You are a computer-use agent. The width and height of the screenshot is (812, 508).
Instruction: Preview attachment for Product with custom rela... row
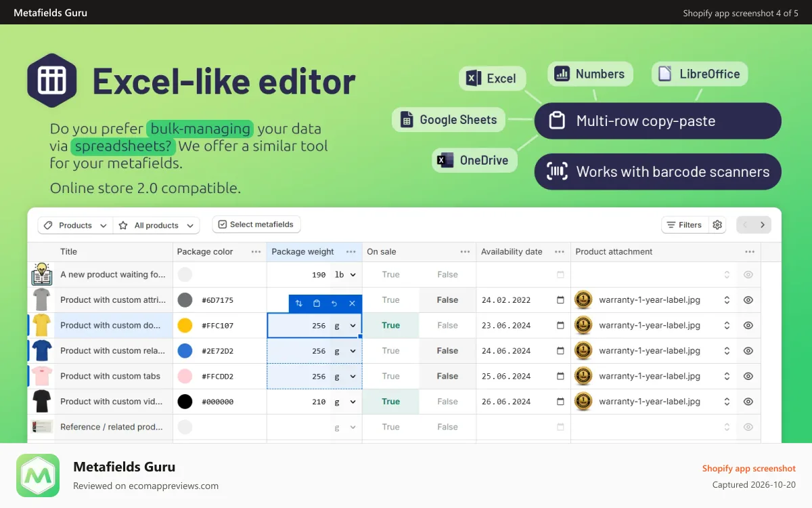tap(748, 351)
